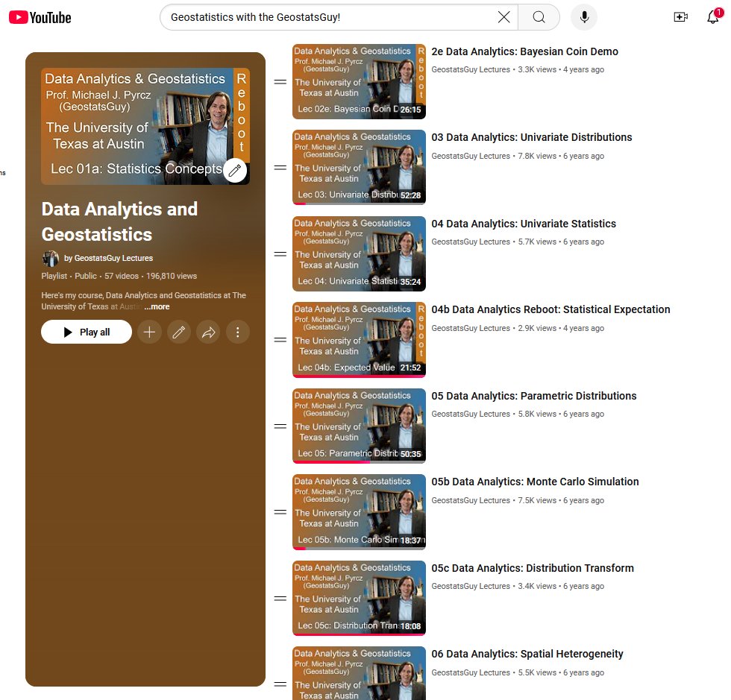Open thumbnail of Lec 05b Monte Carlo
The width and height of the screenshot is (731, 700).
tap(359, 511)
